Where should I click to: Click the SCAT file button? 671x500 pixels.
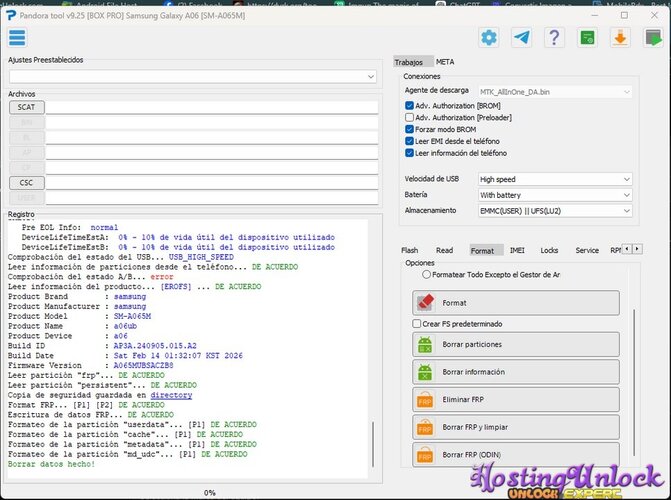click(27, 107)
